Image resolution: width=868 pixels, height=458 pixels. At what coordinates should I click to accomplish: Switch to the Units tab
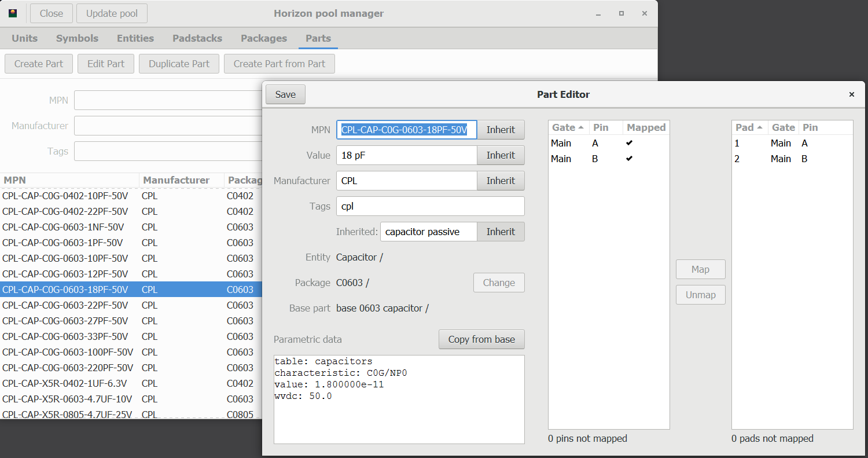[25, 38]
